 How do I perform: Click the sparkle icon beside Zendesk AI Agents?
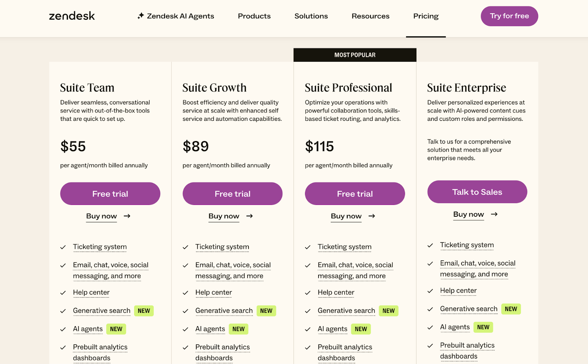[140, 16]
